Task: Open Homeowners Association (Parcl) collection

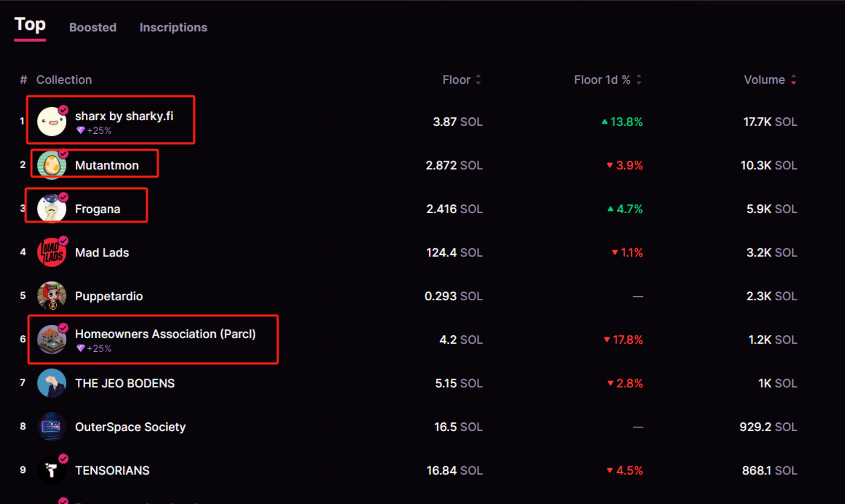Action: [x=166, y=334]
